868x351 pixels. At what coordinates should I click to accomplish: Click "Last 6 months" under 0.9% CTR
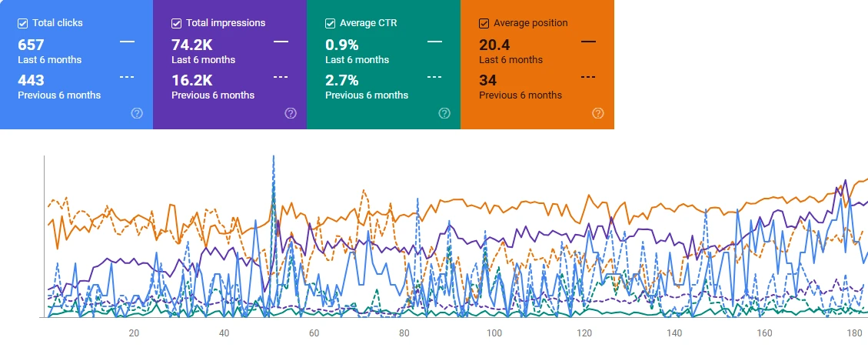coord(358,60)
